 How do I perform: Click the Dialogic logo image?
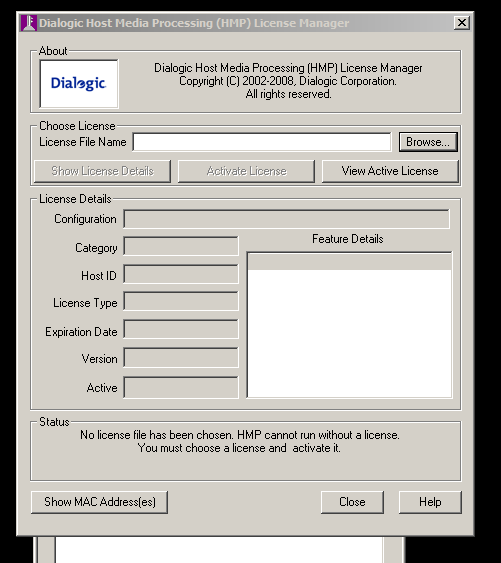(x=79, y=84)
